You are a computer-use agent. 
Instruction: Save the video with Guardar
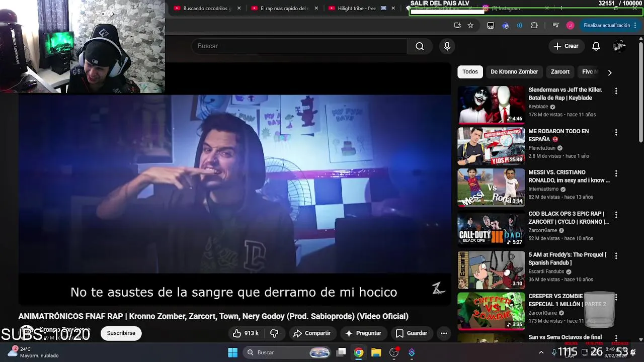(x=412, y=333)
